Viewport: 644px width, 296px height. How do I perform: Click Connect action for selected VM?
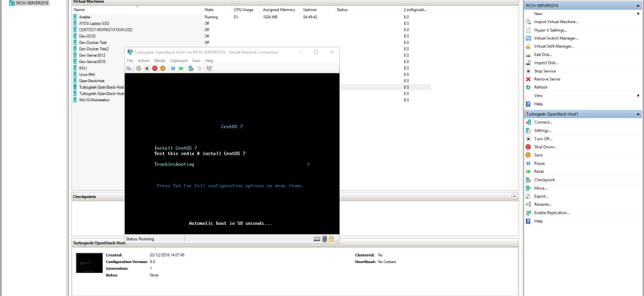543,122
